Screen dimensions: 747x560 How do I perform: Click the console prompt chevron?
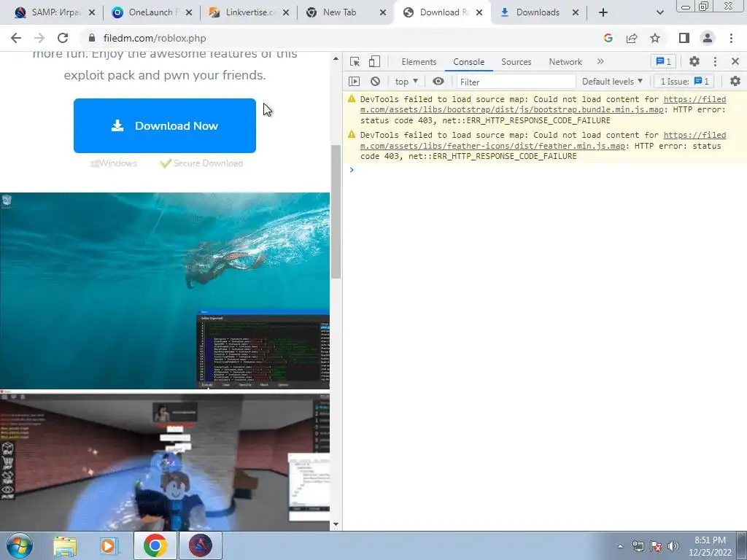(x=352, y=170)
